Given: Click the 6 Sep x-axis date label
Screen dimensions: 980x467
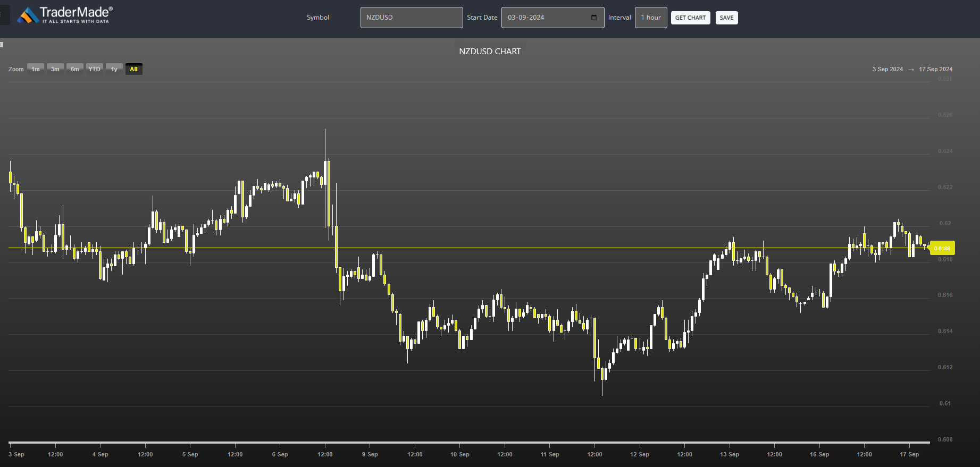Looking at the screenshot, I should pos(280,454).
